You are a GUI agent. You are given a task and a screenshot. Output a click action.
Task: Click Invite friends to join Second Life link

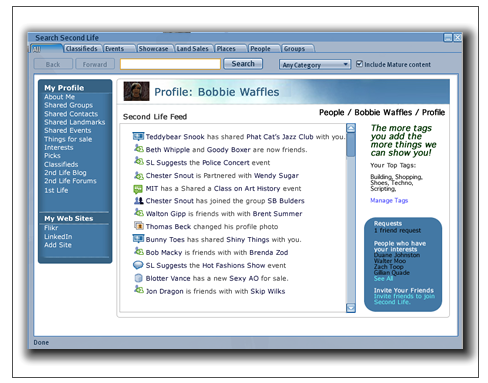coord(404,299)
